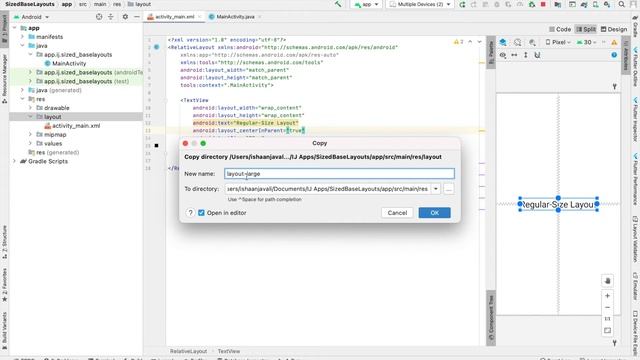The image size is (640, 360).
Task: Click the SizedBaseLayouts breadcrumb
Action: (x=30, y=4)
